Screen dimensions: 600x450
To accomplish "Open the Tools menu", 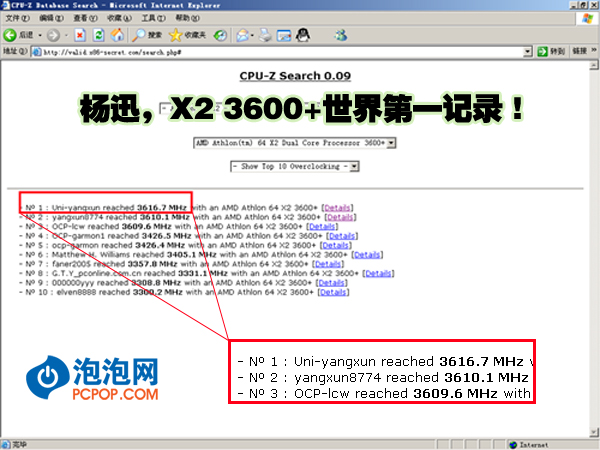I will tap(153, 18).
